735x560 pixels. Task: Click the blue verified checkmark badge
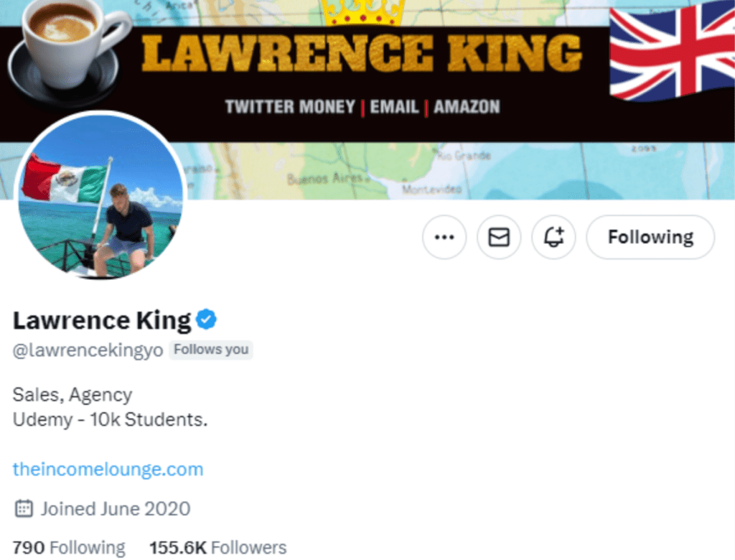point(207,319)
